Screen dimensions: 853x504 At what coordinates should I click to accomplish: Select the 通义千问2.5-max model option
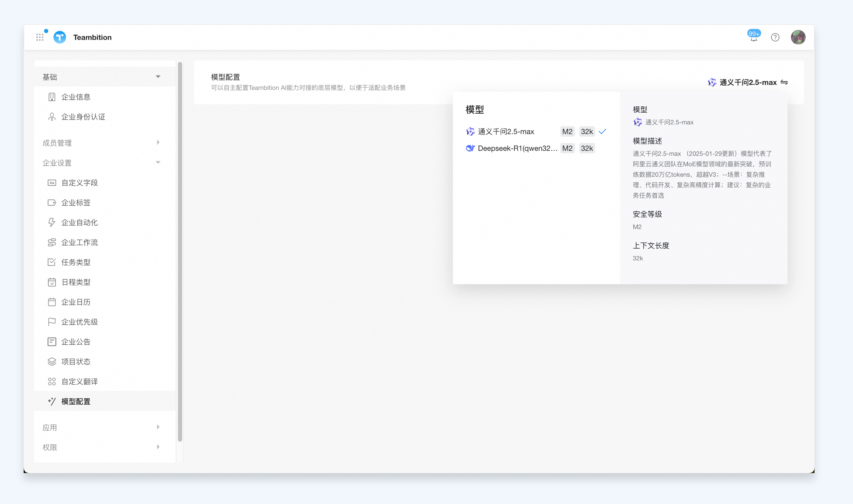coord(536,131)
